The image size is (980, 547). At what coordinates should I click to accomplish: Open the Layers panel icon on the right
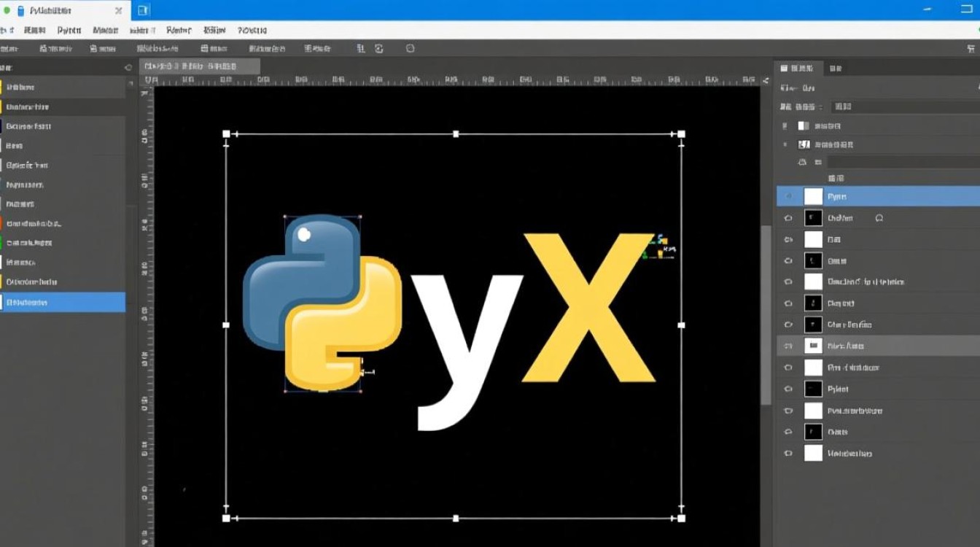[x=784, y=68]
